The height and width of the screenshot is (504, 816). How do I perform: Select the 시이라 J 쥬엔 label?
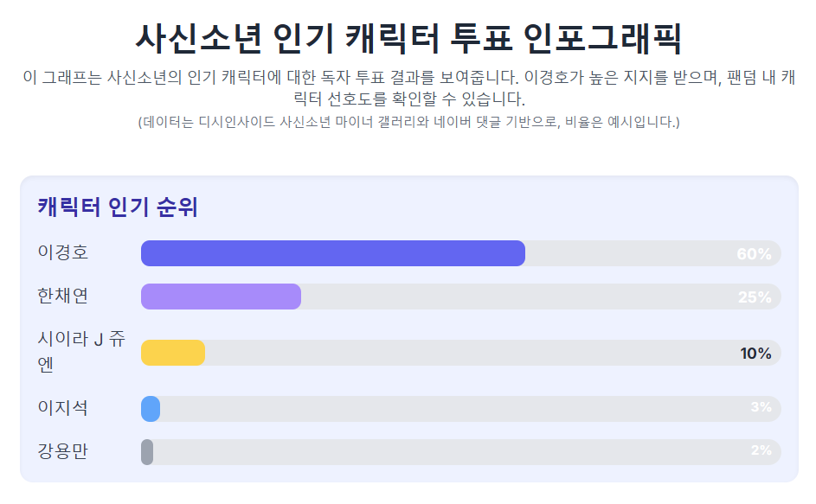pos(81,352)
